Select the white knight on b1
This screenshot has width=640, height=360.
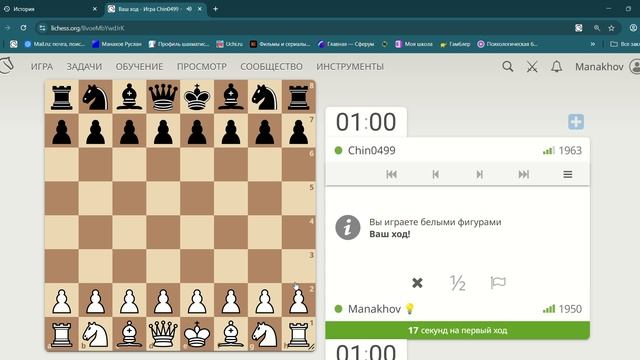pos(96,334)
